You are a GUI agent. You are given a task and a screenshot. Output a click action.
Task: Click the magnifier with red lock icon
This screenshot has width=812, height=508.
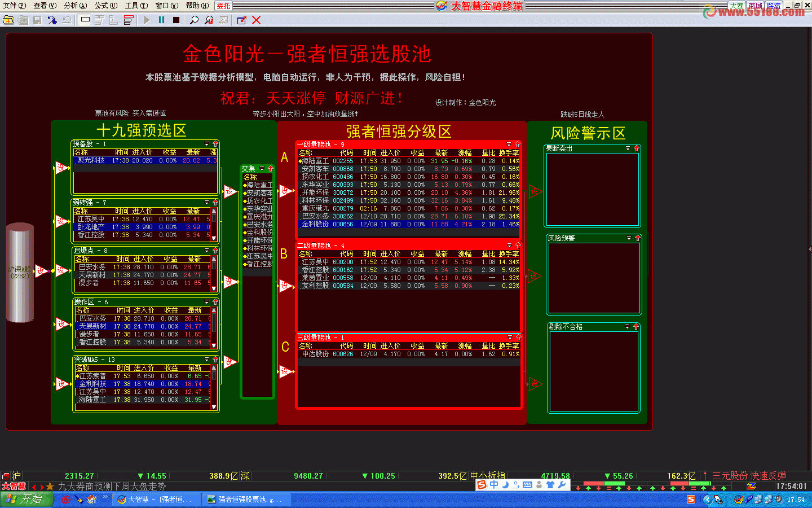coord(209,20)
